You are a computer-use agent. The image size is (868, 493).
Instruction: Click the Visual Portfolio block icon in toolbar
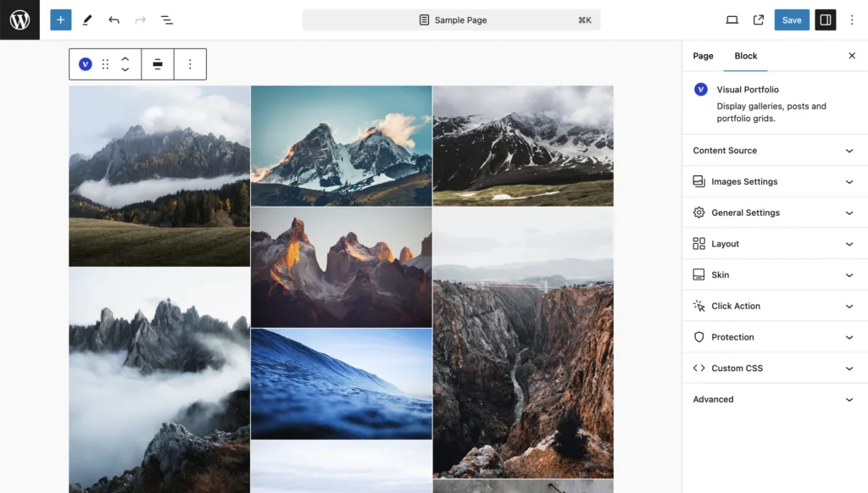point(86,64)
